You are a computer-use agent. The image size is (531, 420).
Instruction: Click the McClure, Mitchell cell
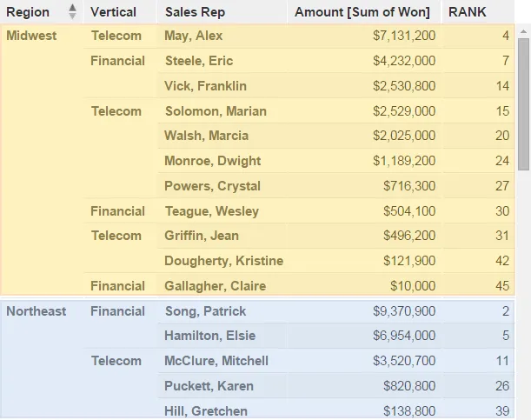216,361
